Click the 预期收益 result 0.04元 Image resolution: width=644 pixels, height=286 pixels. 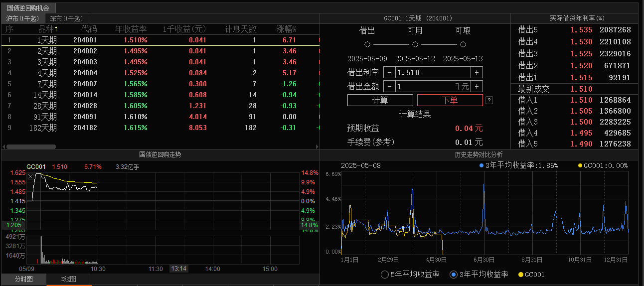469,128
